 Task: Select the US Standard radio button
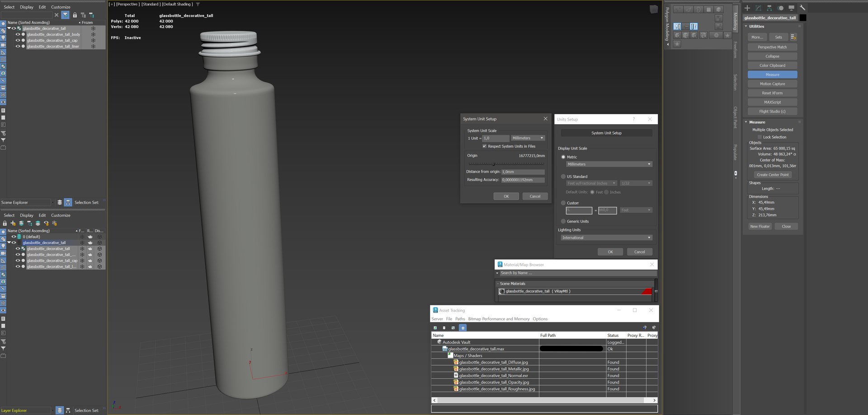(563, 177)
